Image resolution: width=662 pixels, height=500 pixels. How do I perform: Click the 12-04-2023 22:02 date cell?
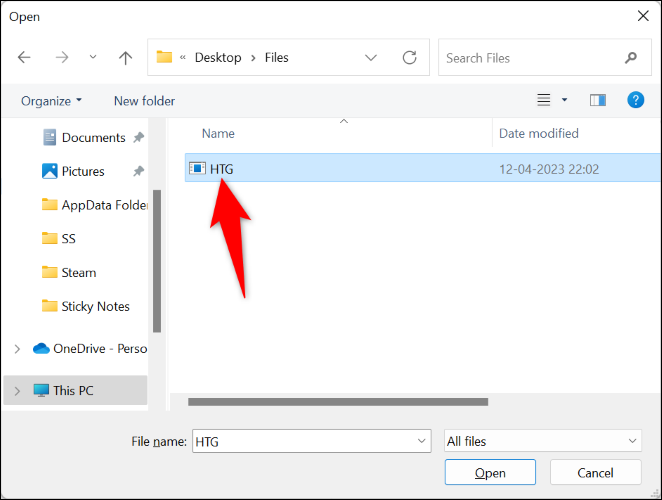tap(549, 169)
